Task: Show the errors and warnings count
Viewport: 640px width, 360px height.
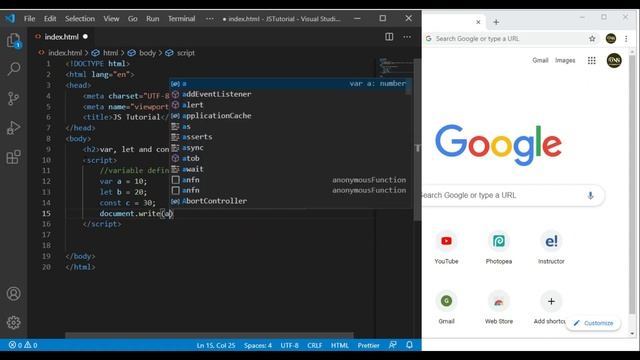Action: pos(23,345)
